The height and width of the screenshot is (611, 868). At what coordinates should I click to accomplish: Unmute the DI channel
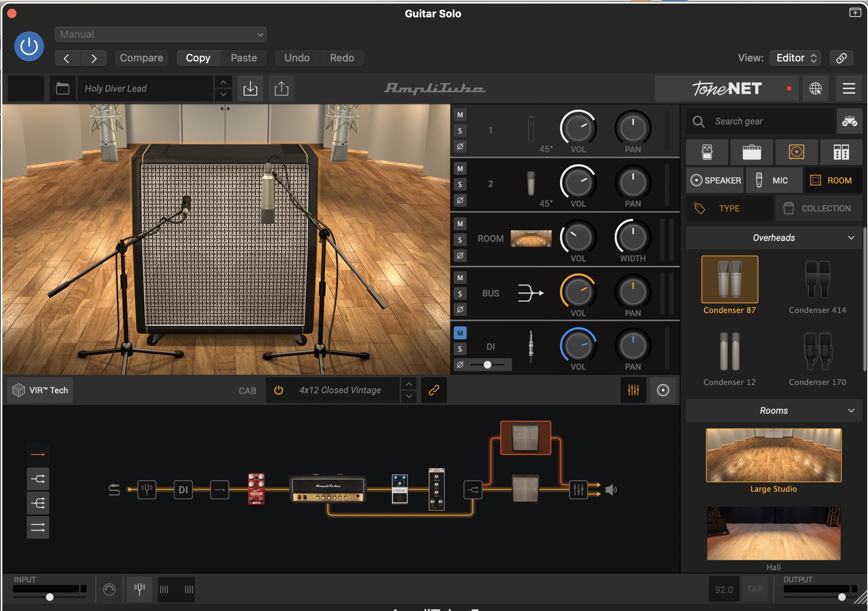(460, 333)
